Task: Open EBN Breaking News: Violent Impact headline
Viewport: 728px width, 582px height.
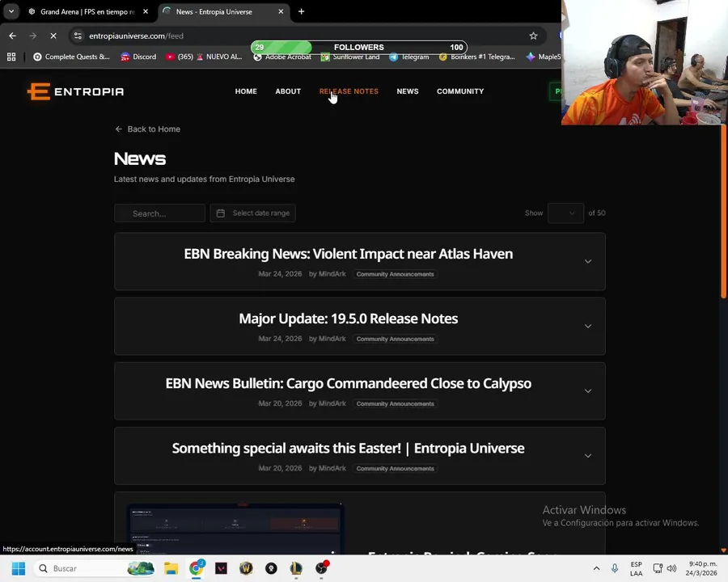Action: click(348, 254)
